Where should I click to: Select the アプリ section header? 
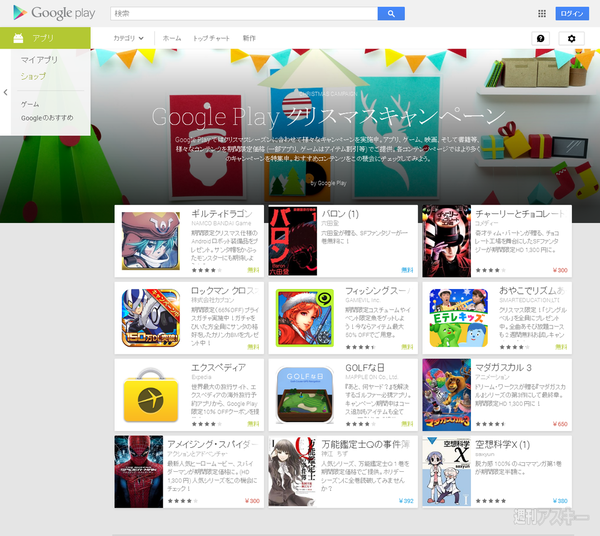click(45, 38)
